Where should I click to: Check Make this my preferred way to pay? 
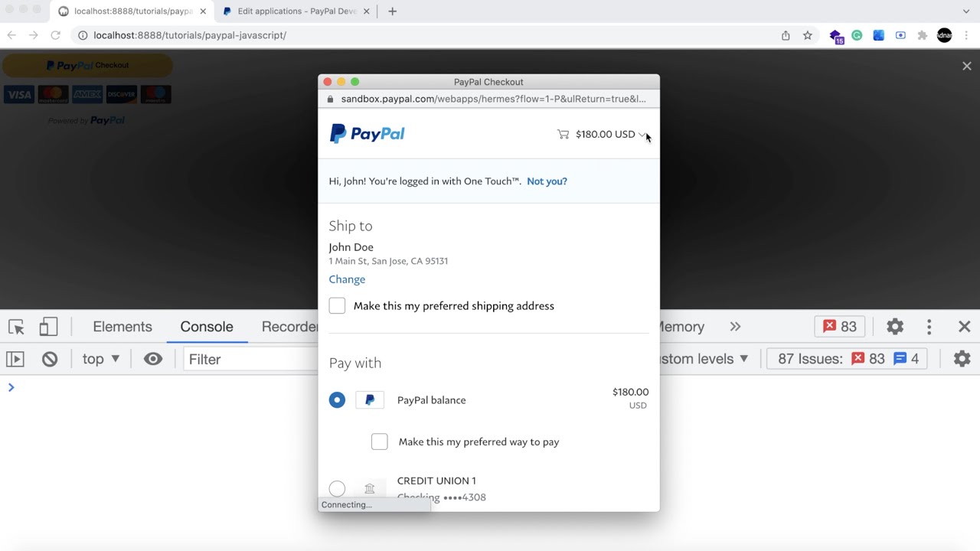click(x=380, y=442)
